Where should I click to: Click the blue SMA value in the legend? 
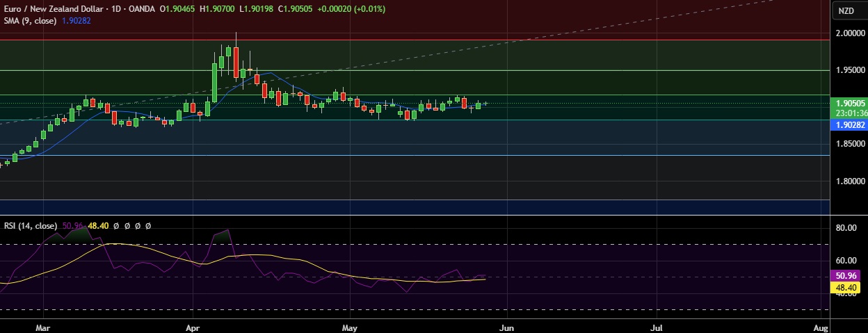point(77,21)
